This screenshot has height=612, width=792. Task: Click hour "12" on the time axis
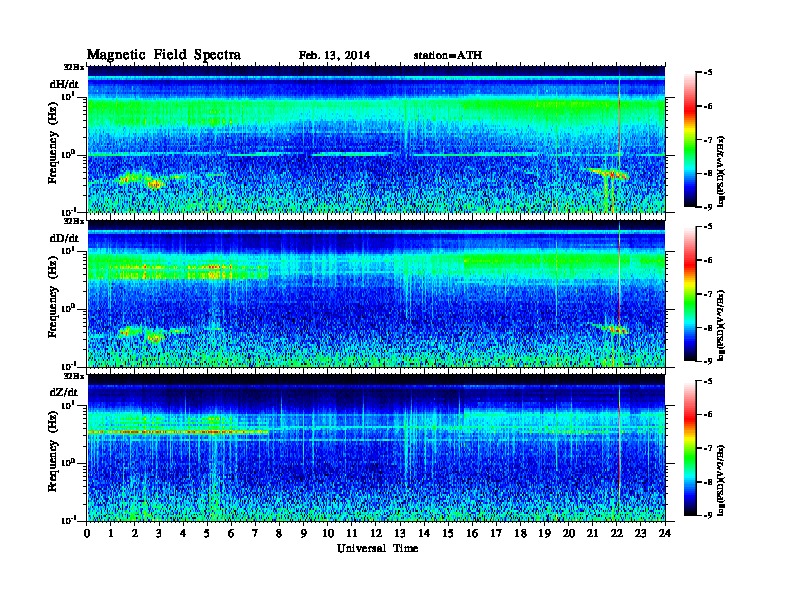coord(376,533)
